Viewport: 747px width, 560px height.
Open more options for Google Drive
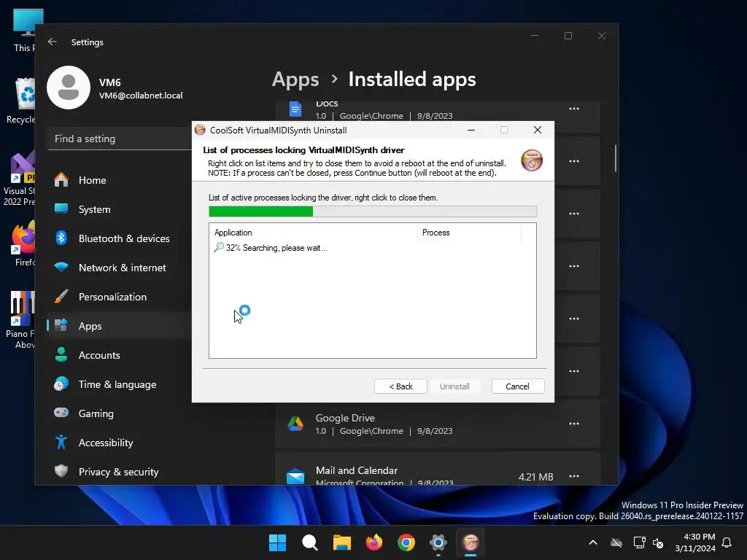coord(574,424)
